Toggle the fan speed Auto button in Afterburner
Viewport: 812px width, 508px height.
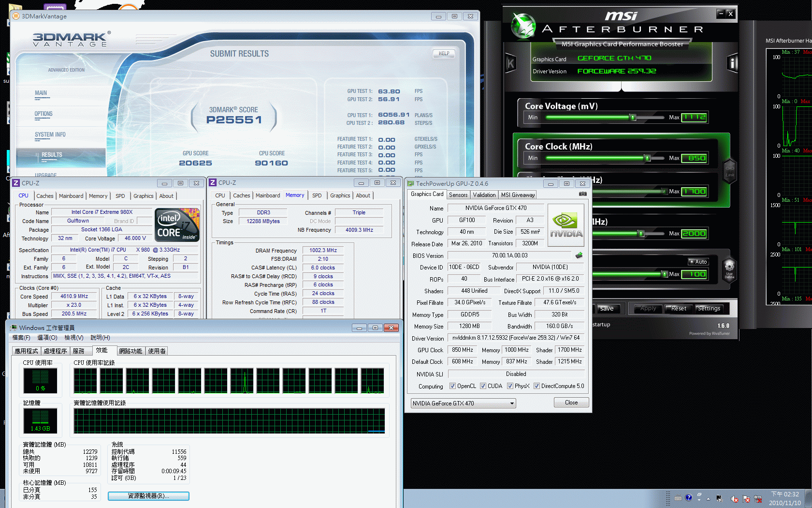pyautogui.click(x=698, y=262)
